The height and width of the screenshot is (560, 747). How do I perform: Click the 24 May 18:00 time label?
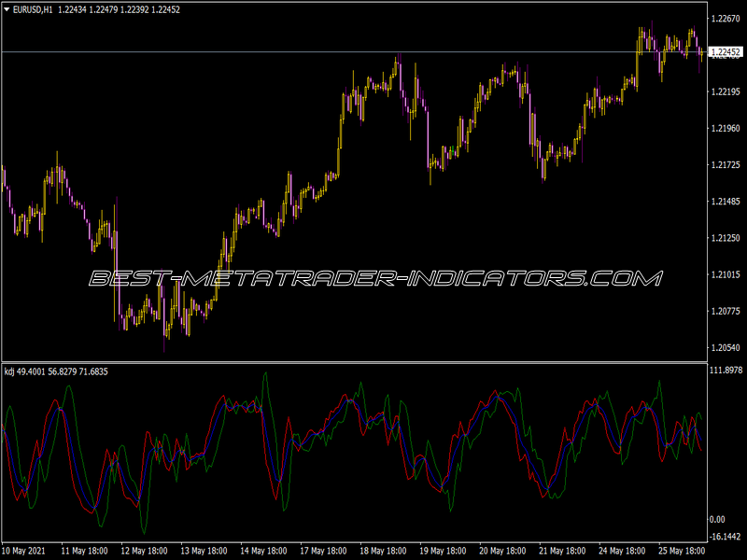point(622,551)
